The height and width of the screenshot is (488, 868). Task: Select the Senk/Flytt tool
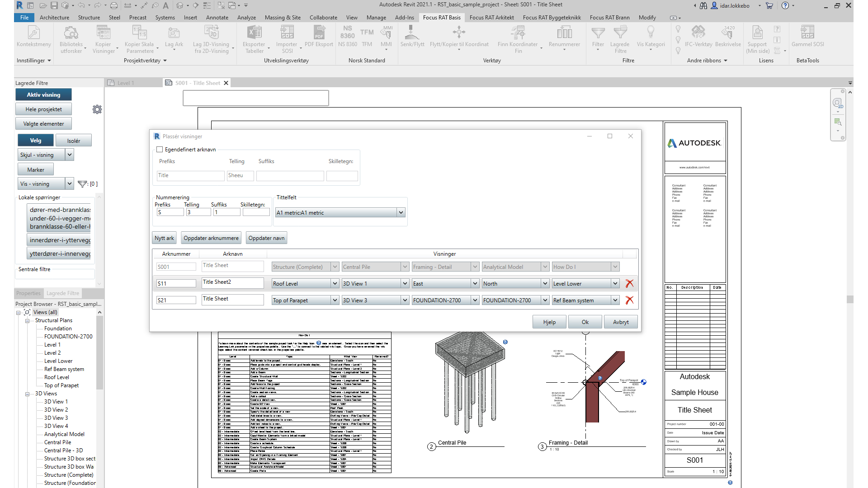[x=412, y=36]
